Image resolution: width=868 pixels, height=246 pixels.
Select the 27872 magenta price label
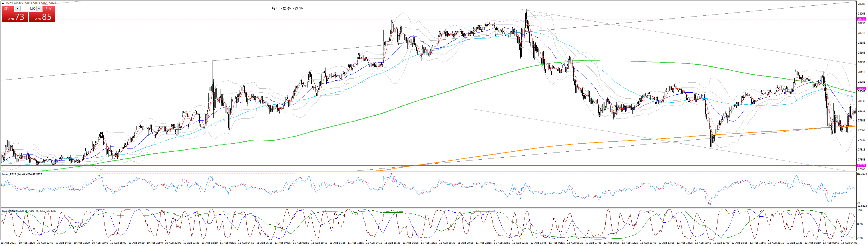(861, 165)
